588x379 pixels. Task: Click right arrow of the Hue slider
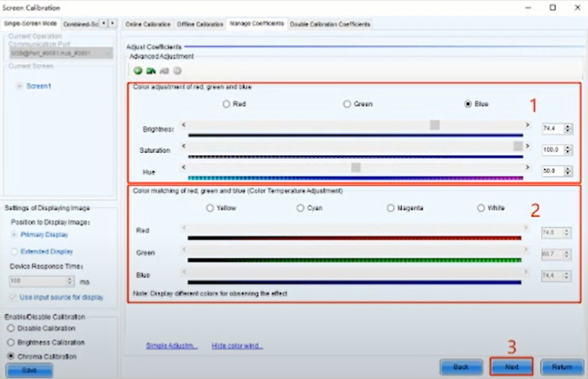tap(527, 167)
